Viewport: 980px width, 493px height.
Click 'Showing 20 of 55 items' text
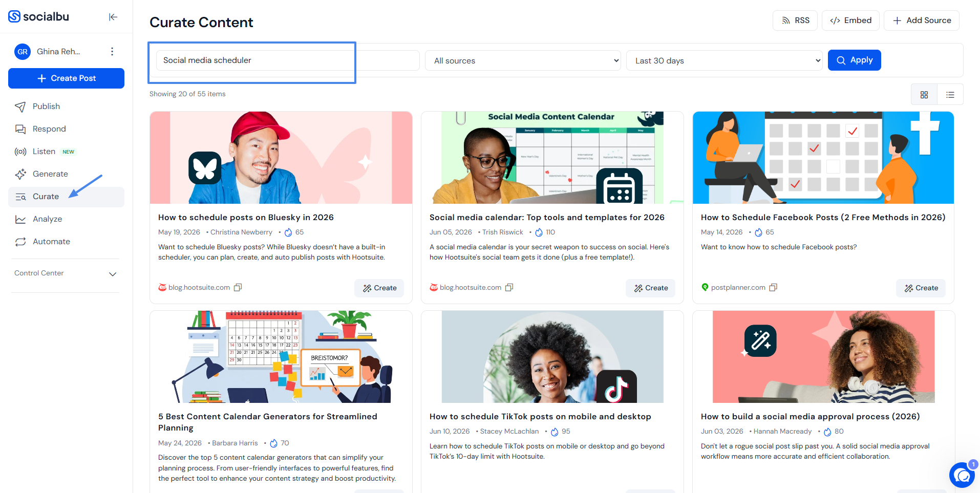coord(187,94)
